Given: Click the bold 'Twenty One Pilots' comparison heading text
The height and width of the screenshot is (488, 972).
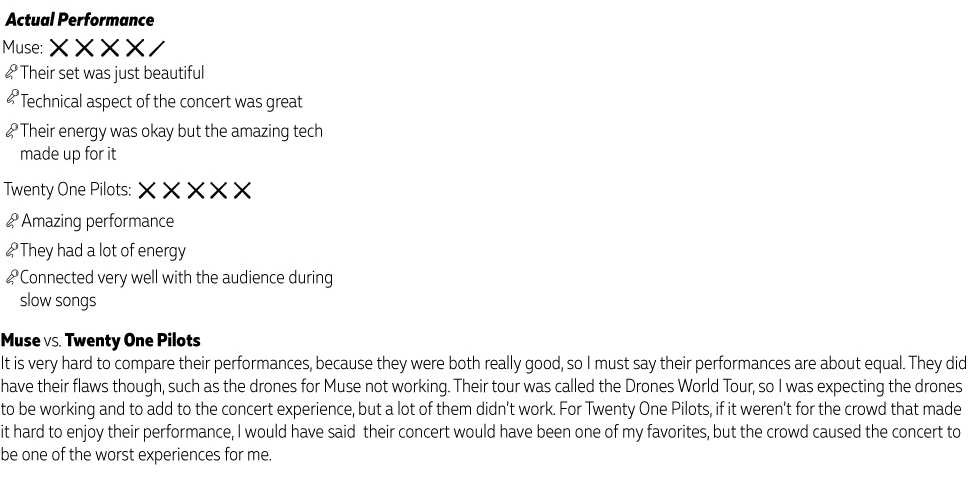Looking at the screenshot, I should point(133,340).
